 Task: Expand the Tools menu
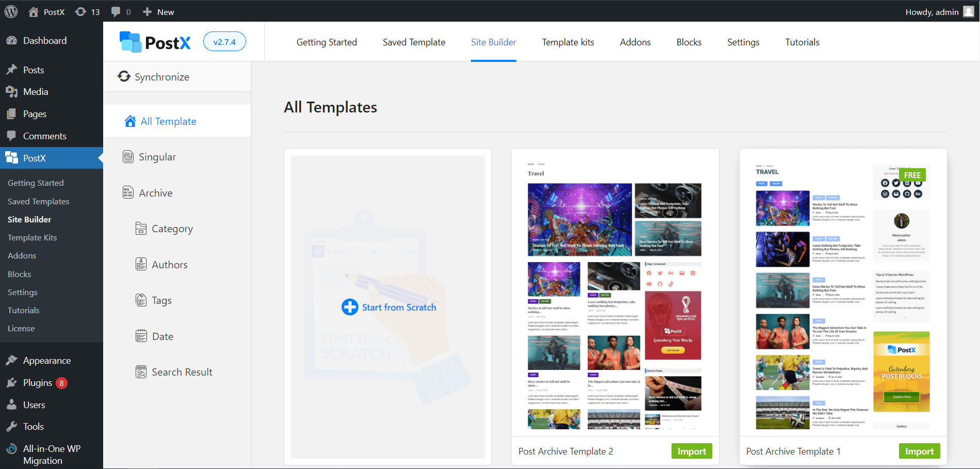click(x=32, y=426)
